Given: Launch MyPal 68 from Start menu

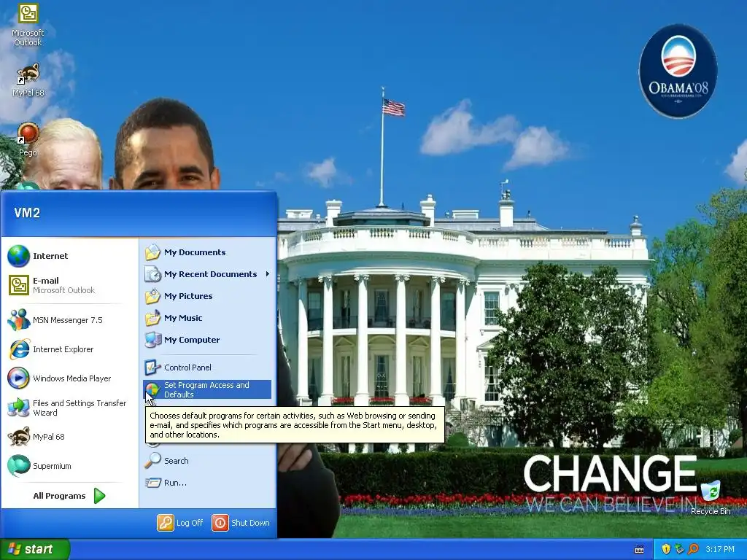Looking at the screenshot, I should [69, 437].
